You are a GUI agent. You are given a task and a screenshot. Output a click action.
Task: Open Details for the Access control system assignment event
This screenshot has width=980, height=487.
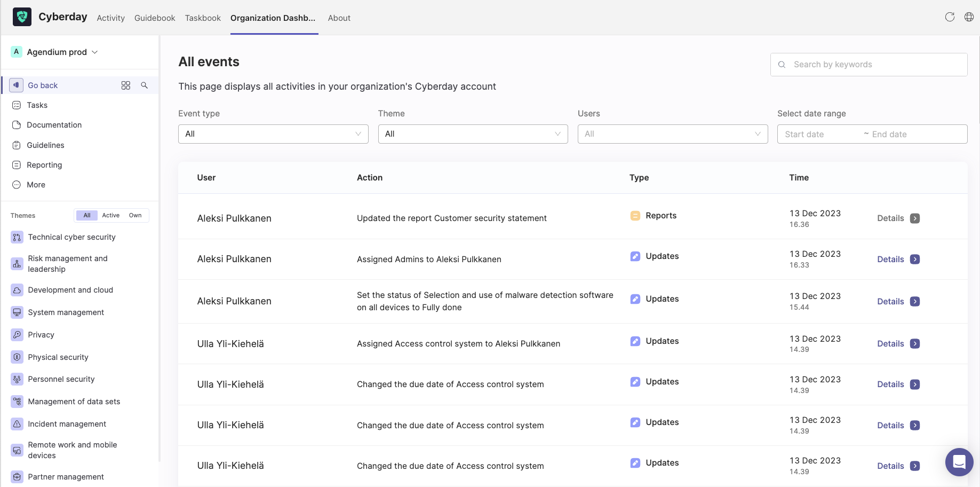click(x=898, y=344)
